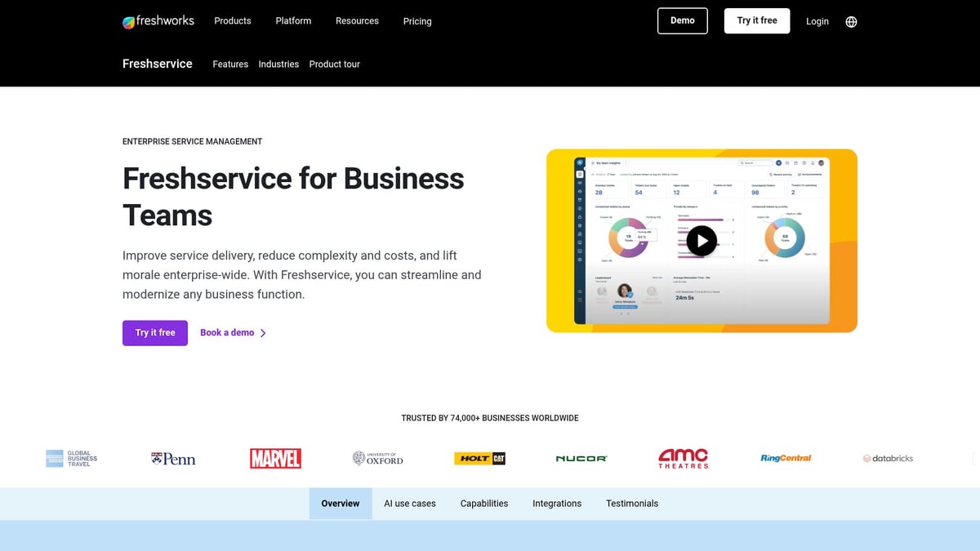The image size is (980, 551).
Task: Click the RingCentral logo
Action: (x=786, y=459)
